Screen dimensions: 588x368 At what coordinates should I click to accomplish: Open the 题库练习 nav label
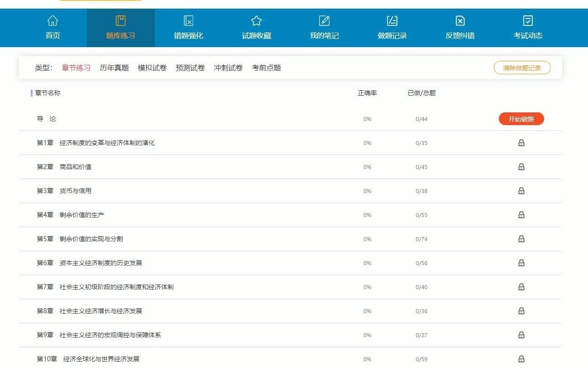120,36
